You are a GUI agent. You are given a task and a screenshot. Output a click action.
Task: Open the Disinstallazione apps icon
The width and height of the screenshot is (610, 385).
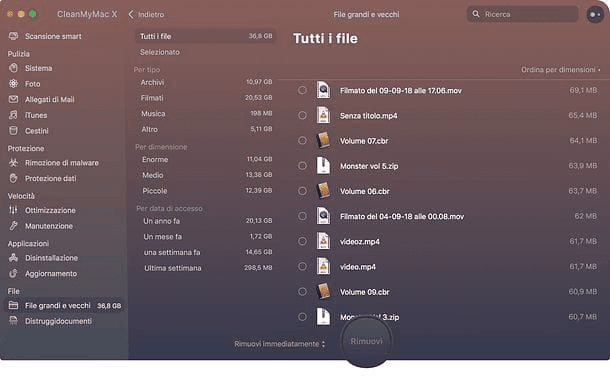pos(14,257)
